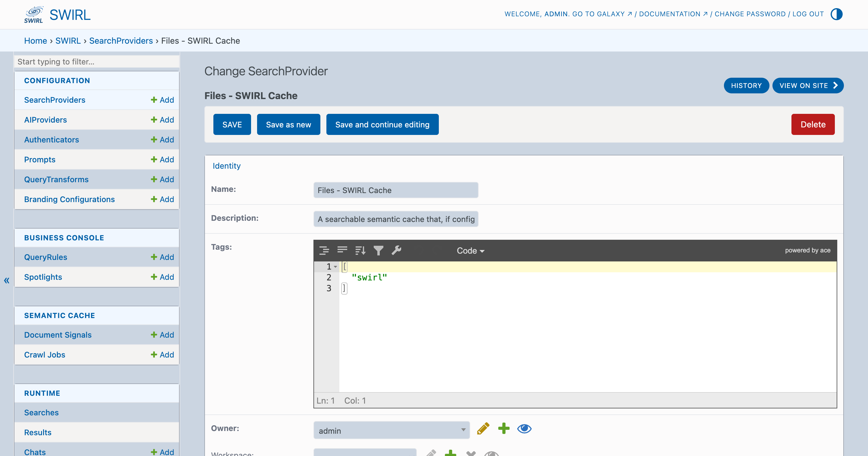
Task: Repair JSON with the wrench icon
Action: (x=396, y=251)
